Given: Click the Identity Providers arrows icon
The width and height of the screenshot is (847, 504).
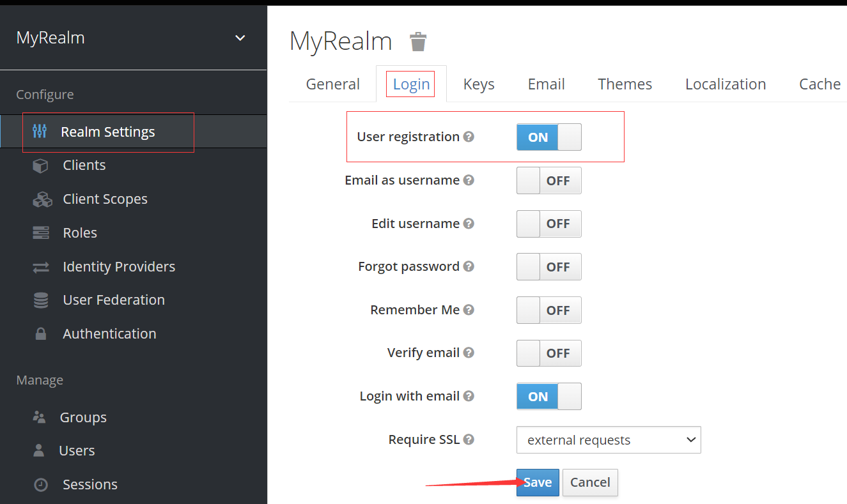Looking at the screenshot, I should point(41,267).
